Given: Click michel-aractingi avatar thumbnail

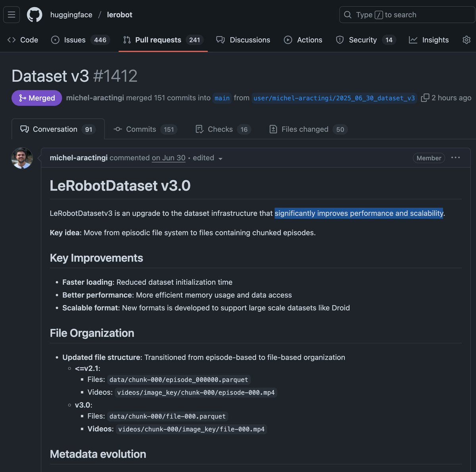Looking at the screenshot, I should (22, 158).
